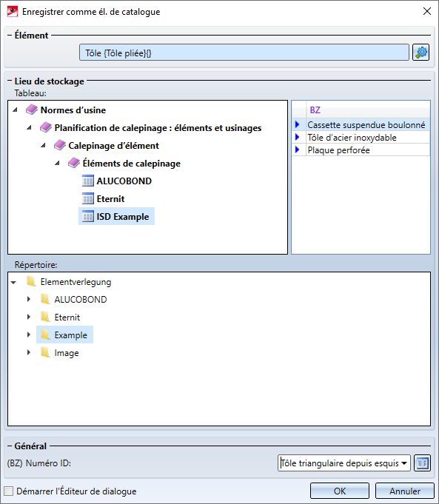Select the ISD Example table entry

123,216
